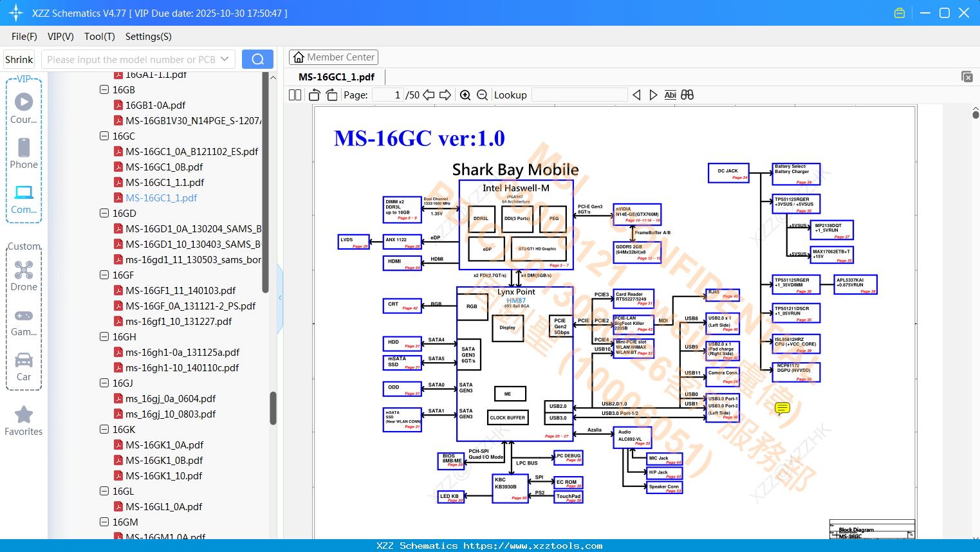Open the Settings(S) menu

tap(149, 37)
